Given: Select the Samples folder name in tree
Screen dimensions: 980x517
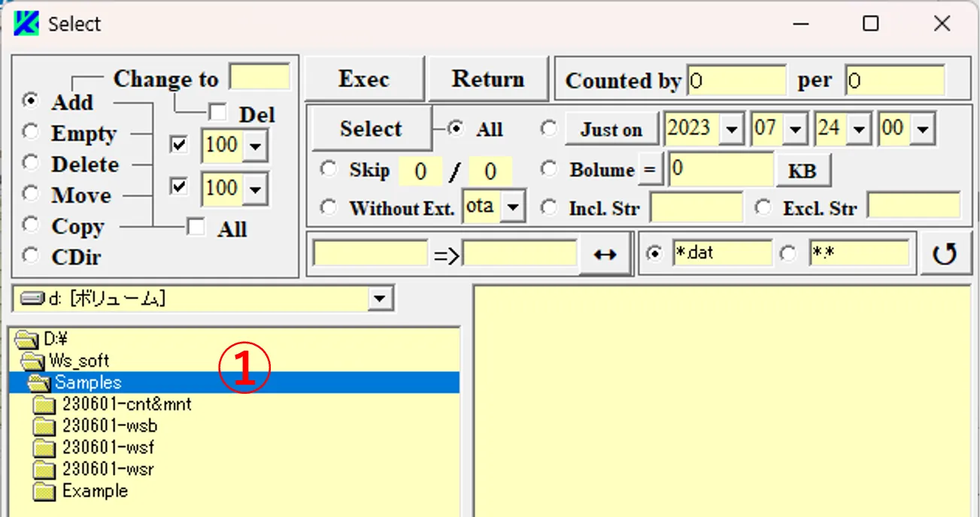Looking at the screenshot, I should [x=88, y=382].
